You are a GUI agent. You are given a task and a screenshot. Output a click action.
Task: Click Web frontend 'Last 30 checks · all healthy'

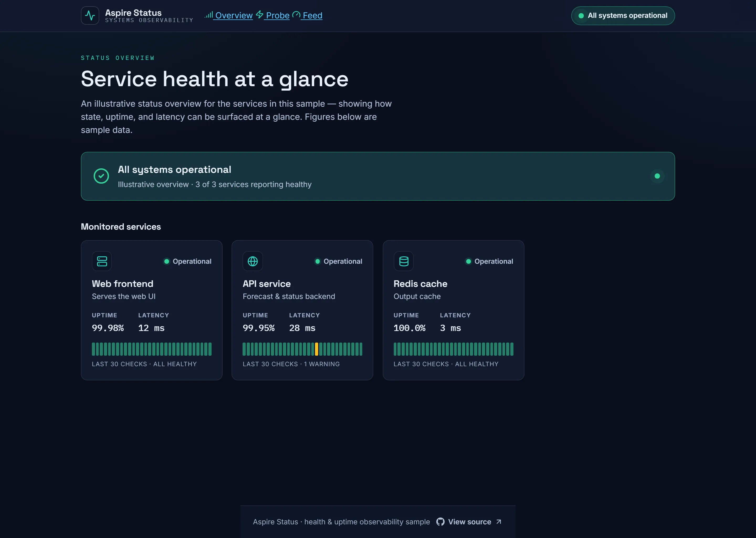point(144,364)
